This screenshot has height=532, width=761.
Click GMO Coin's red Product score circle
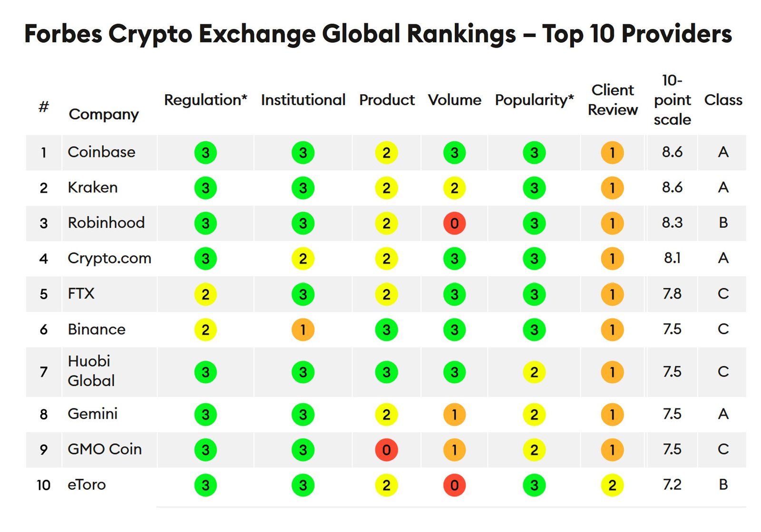386,450
